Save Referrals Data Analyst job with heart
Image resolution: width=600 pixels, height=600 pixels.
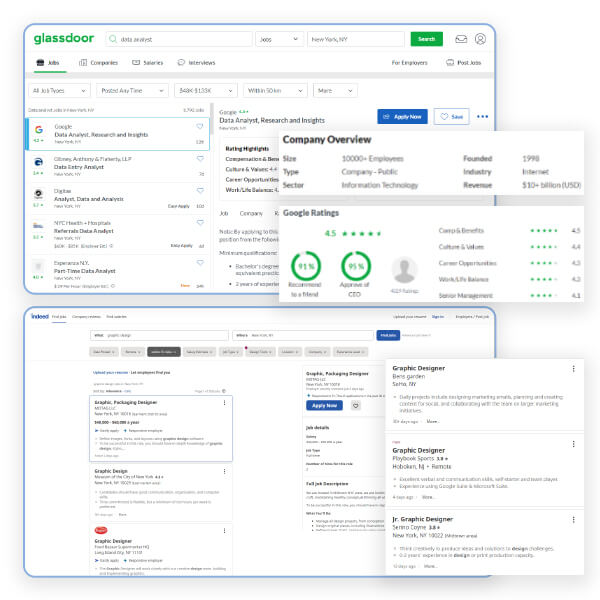pos(200,222)
